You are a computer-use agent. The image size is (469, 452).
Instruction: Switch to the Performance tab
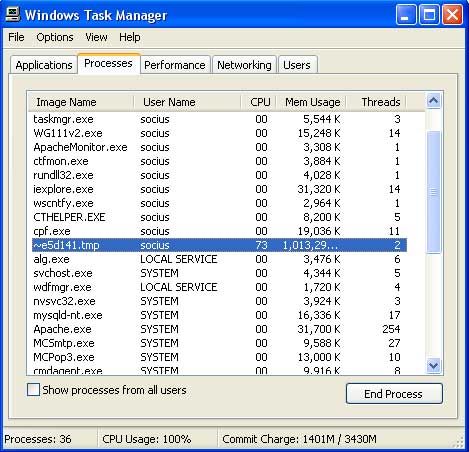click(x=175, y=65)
